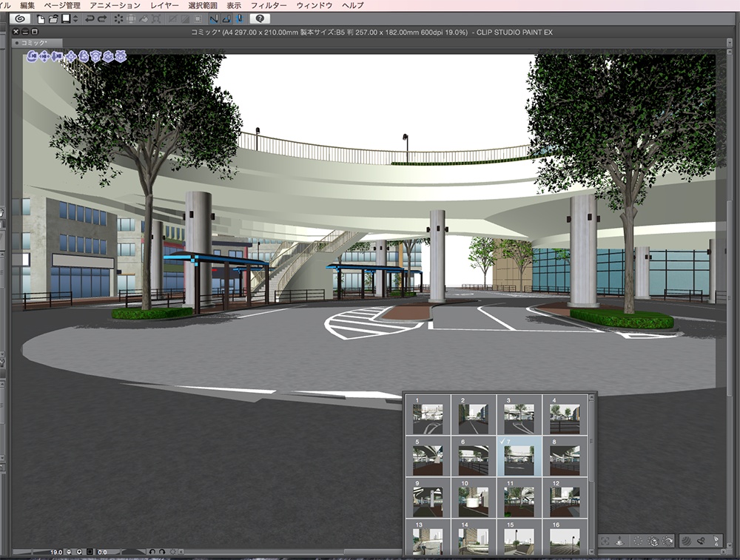Open the ウィンドウ menu

(314, 5)
